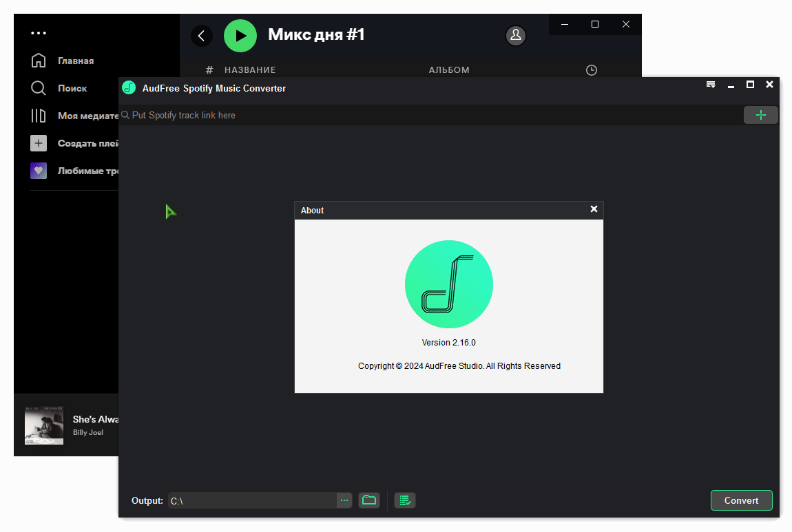Minimize the Spotify window
The width and height of the screenshot is (792, 532).
click(x=565, y=24)
